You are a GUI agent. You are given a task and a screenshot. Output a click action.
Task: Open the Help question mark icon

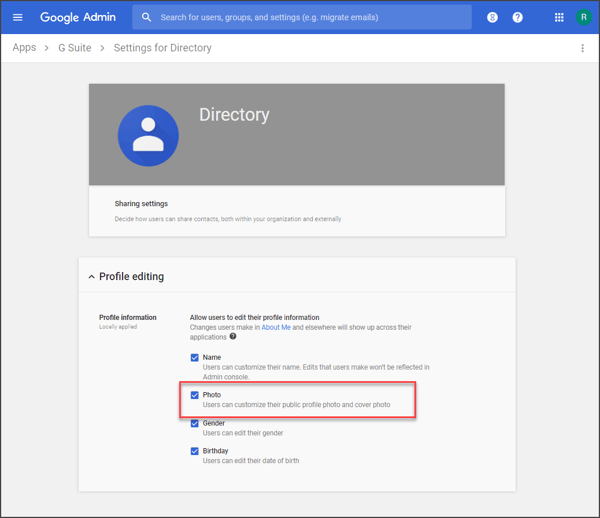tap(517, 17)
